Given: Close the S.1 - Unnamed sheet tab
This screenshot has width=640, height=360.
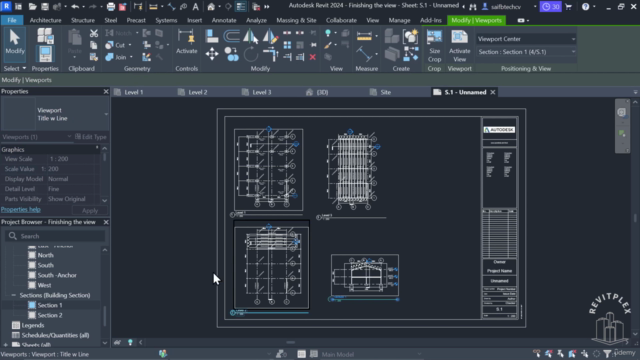Looking at the screenshot, I should [493, 92].
